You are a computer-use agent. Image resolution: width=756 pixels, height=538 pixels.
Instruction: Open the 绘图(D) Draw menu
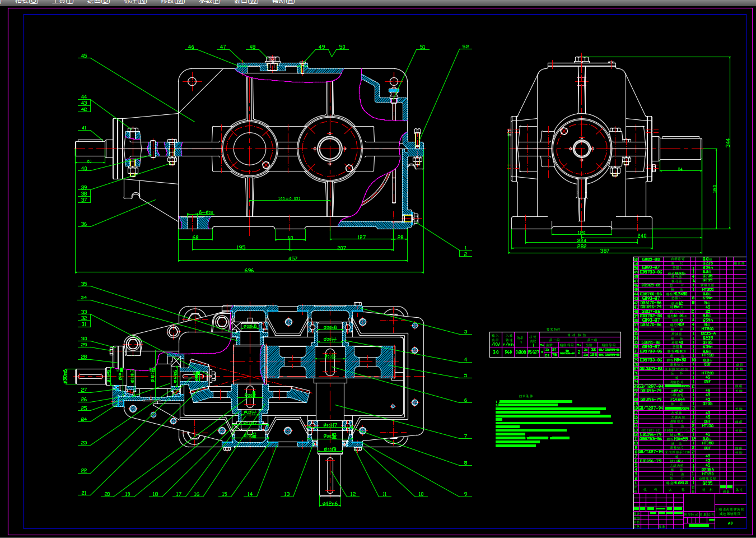point(98,2)
